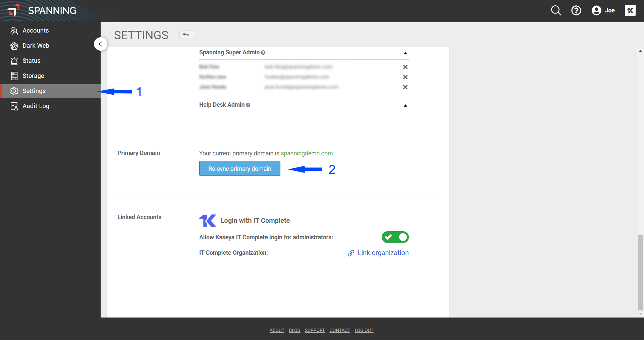
Task: Click the Joe user avatar icon
Action: pyautogui.click(x=596, y=10)
